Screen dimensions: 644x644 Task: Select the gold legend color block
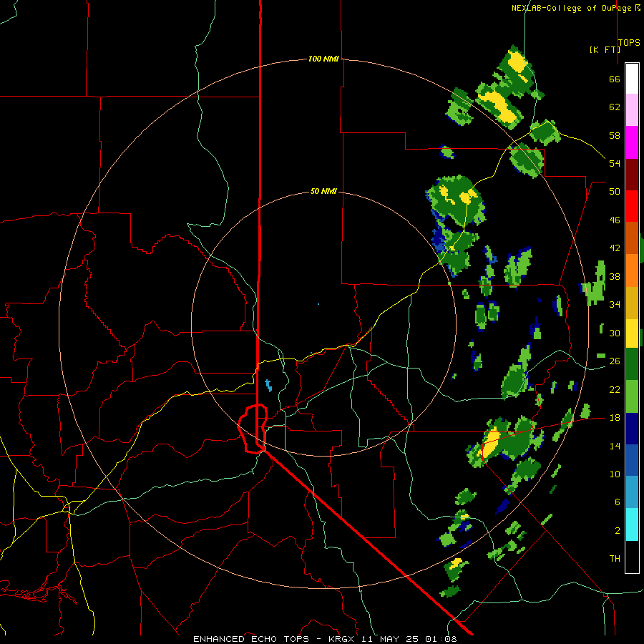pyautogui.click(x=632, y=303)
